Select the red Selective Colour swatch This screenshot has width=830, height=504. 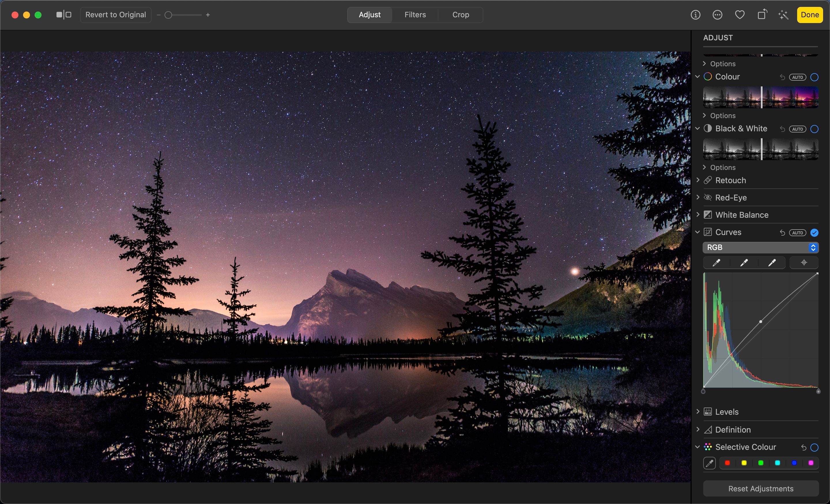click(727, 463)
